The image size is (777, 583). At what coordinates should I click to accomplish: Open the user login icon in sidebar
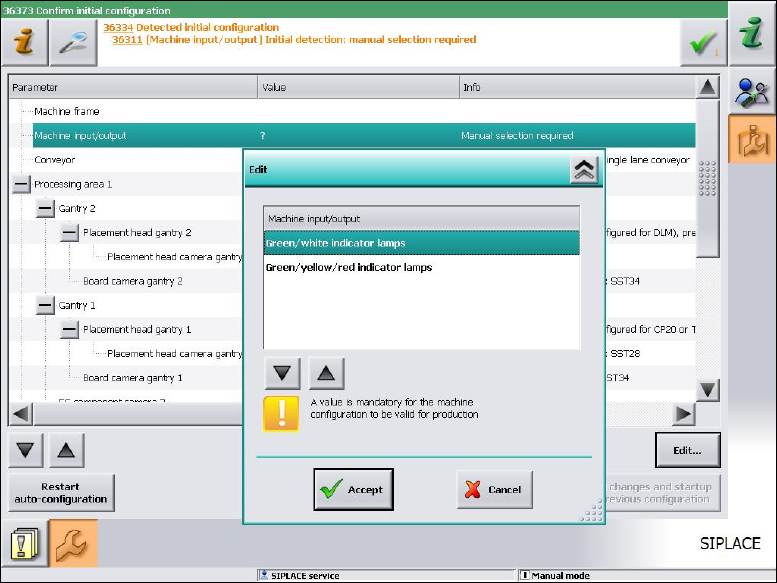pos(752,92)
